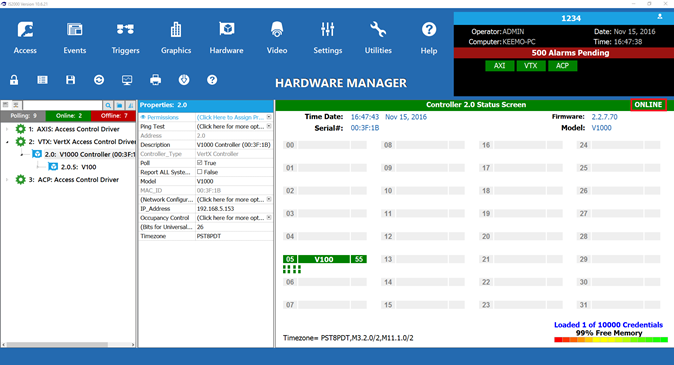The height and width of the screenshot is (365, 674).
Task: Click the rightmost icon in the tree search bar
Action: 131,105
